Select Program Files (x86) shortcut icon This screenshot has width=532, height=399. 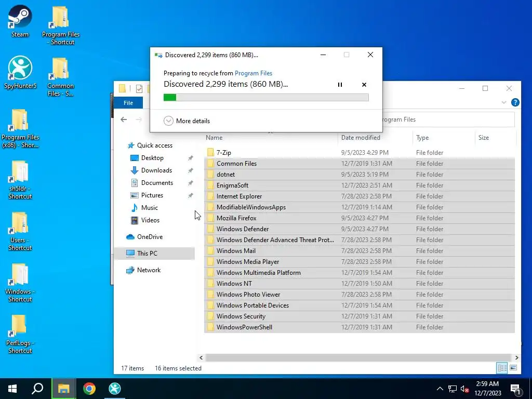(20, 129)
